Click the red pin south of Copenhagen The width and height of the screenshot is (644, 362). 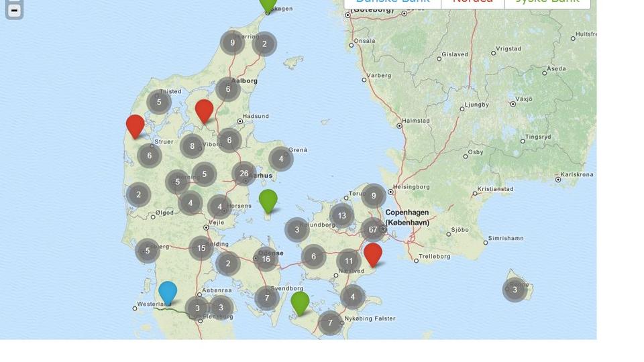(372, 254)
